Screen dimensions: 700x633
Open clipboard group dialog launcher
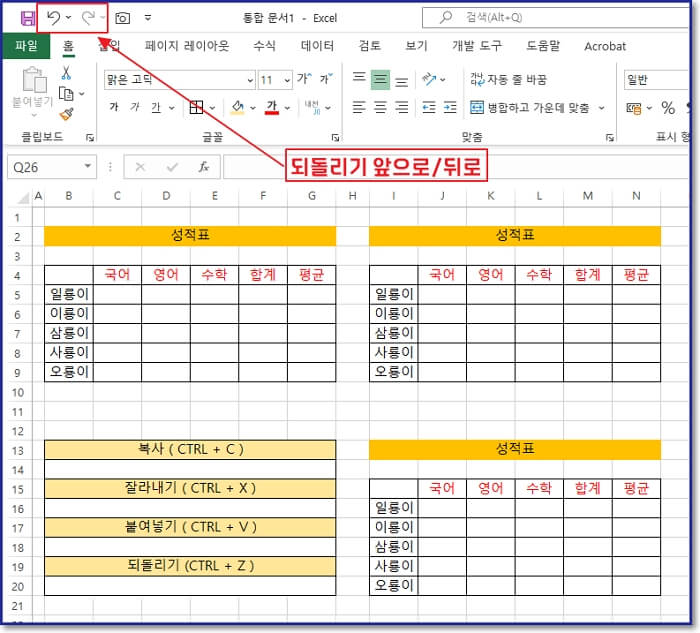click(x=90, y=137)
